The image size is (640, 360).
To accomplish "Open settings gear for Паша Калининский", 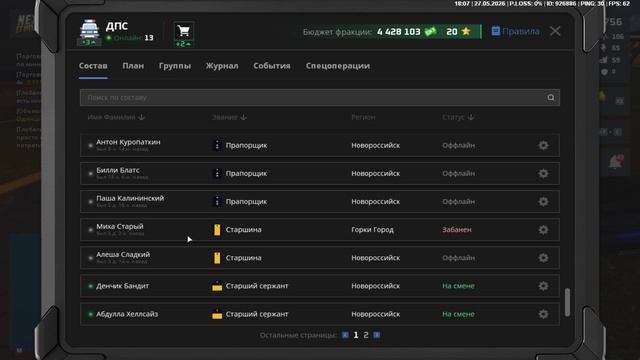I will click(543, 202).
